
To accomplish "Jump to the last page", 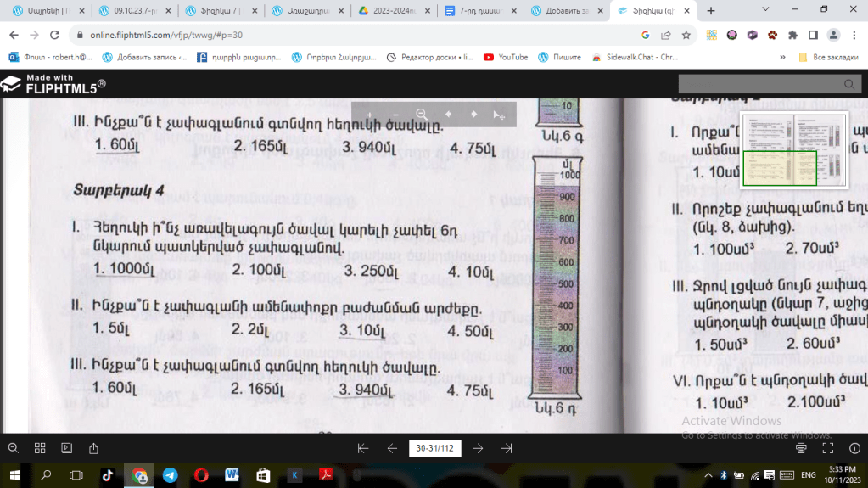I will click(x=507, y=448).
